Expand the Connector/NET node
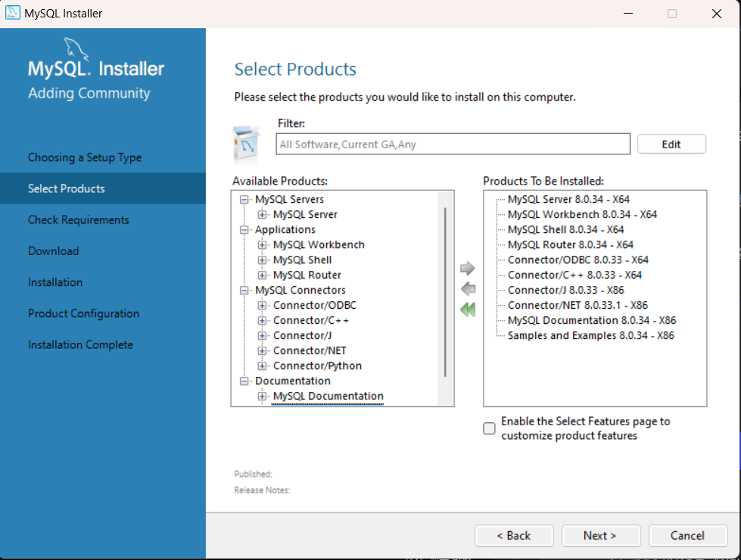 point(262,350)
